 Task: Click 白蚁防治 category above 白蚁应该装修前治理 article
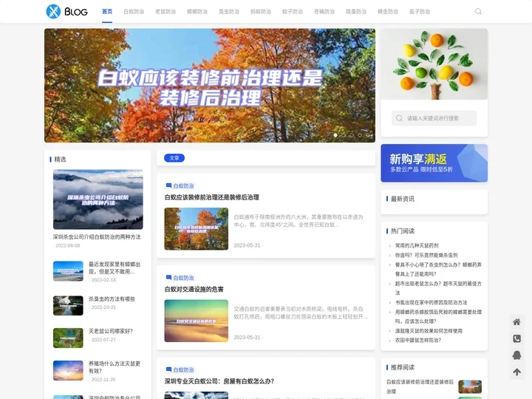click(183, 186)
